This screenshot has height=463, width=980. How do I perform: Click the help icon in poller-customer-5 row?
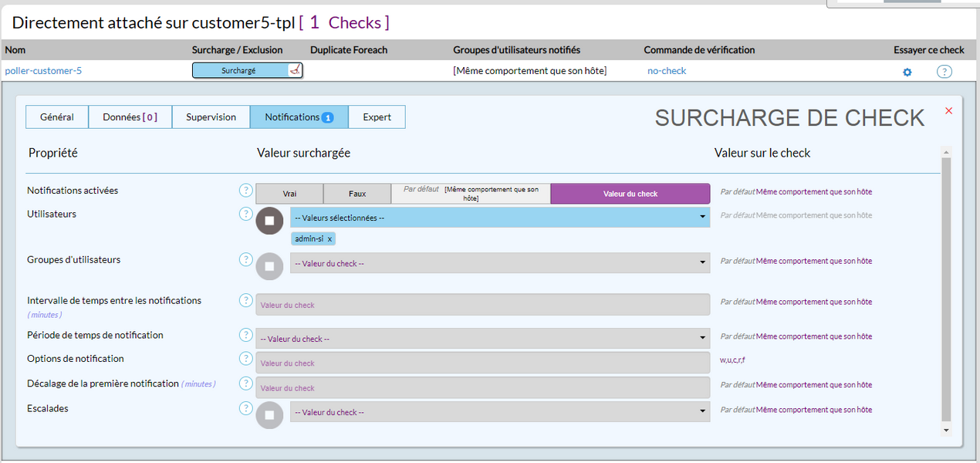click(944, 72)
